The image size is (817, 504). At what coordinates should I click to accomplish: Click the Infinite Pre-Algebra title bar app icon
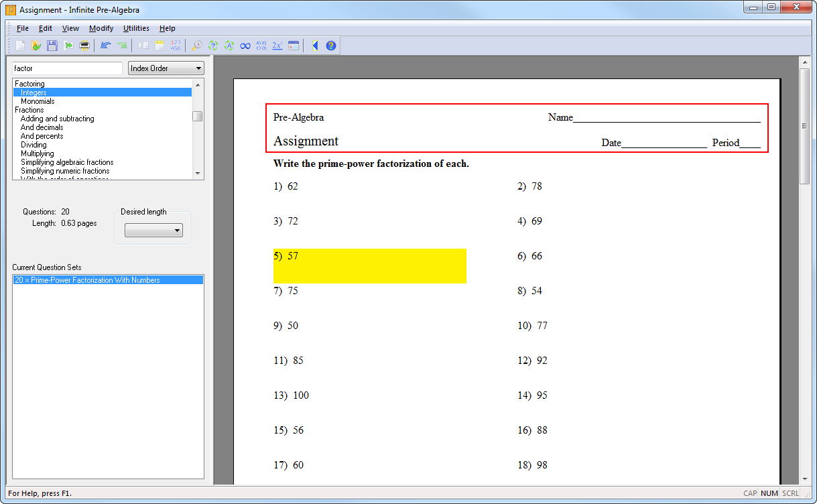(x=11, y=10)
